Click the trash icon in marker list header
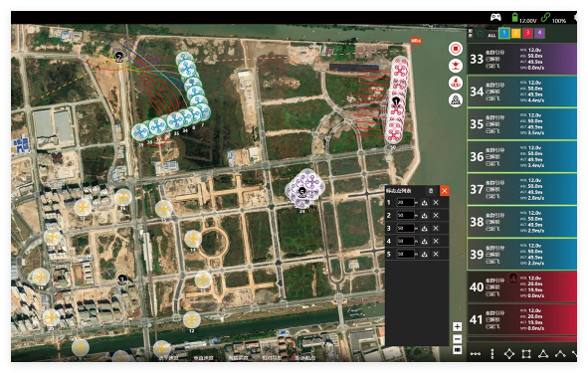 tap(431, 191)
